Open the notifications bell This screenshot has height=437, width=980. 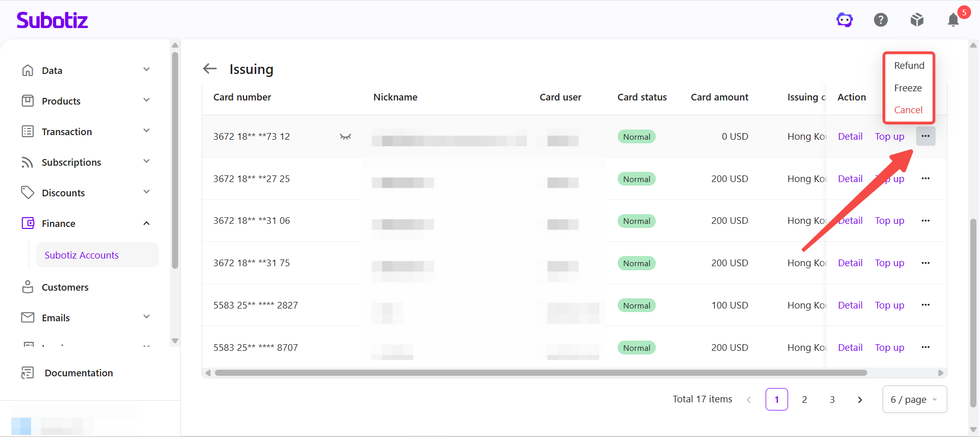pos(953,20)
